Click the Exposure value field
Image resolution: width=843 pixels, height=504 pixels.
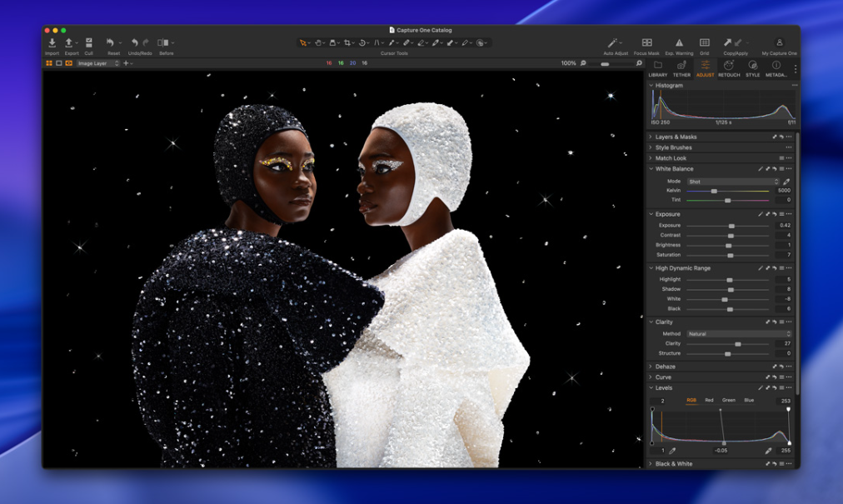click(784, 226)
